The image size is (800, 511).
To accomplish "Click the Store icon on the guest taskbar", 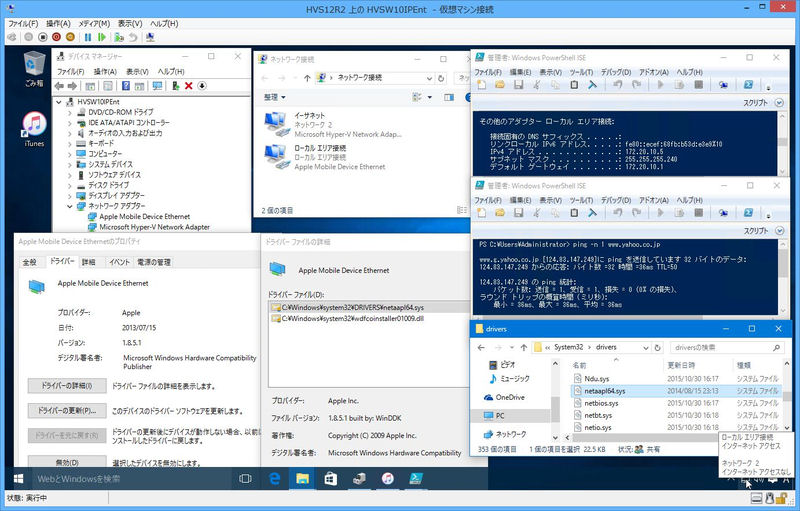I will [x=331, y=478].
